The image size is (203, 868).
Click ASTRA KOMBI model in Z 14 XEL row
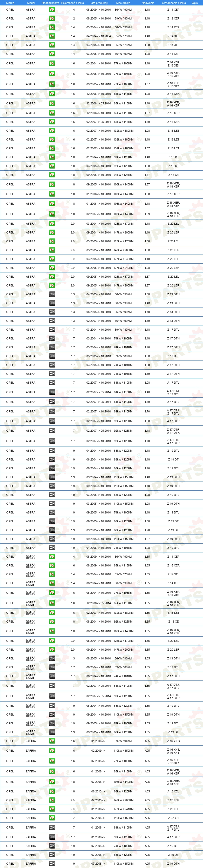coord(31,575)
